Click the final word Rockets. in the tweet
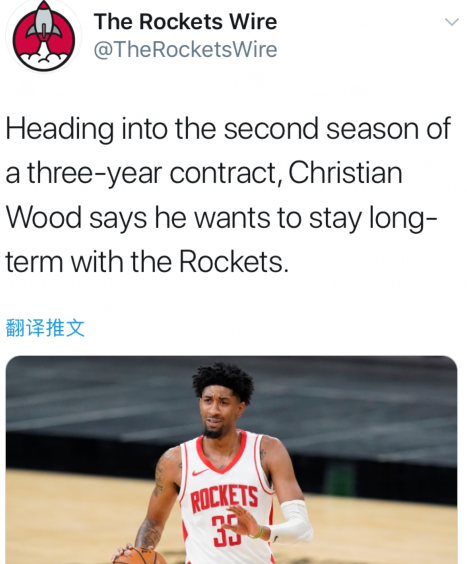This screenshot has height=564, width=467. point(234,261)
